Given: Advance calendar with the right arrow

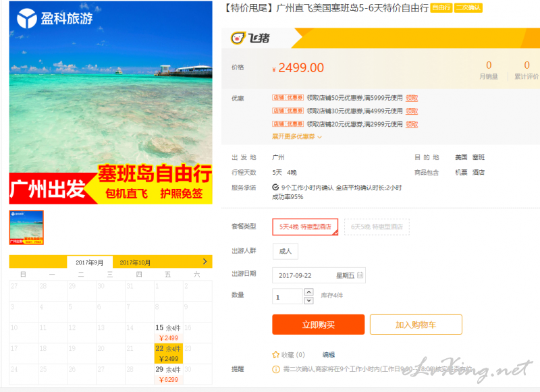Looking at the screenshot, I should (205, 262).
